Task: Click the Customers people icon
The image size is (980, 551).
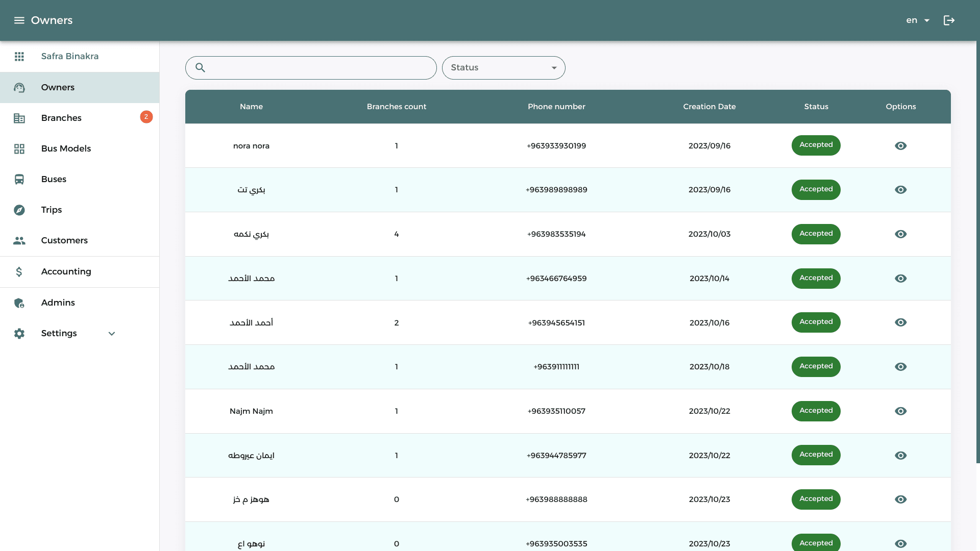Action: pos(19,241)
